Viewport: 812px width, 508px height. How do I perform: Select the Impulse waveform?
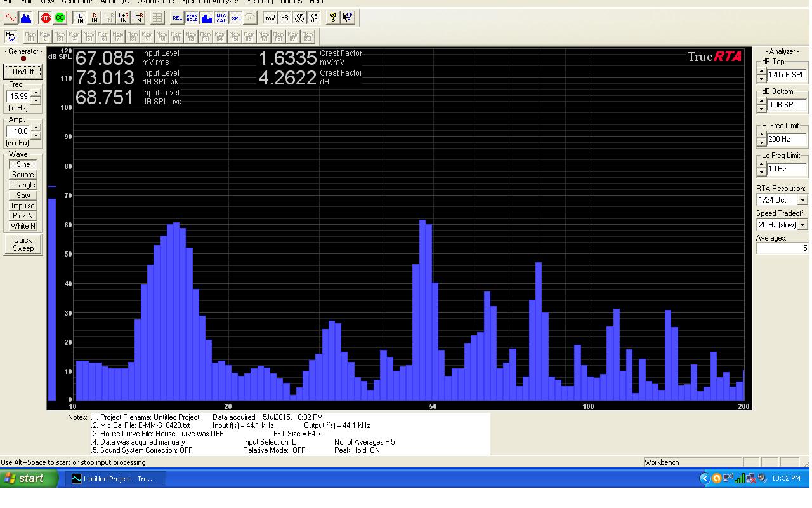point(23,206)
